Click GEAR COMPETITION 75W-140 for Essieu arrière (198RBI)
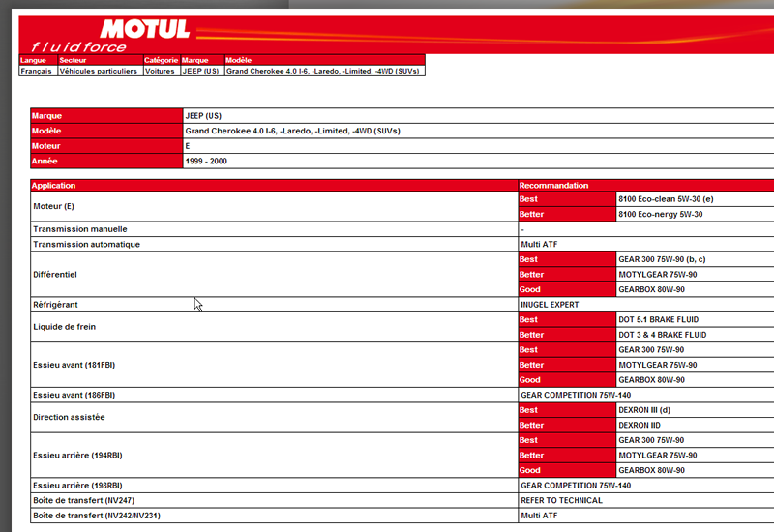 click(576, 486)
